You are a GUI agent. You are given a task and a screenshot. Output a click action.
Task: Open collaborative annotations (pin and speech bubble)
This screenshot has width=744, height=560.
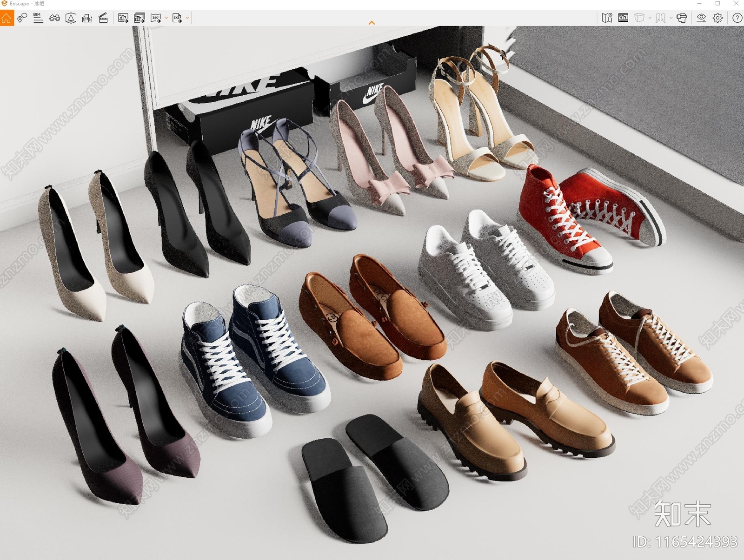tap(22, 18)
